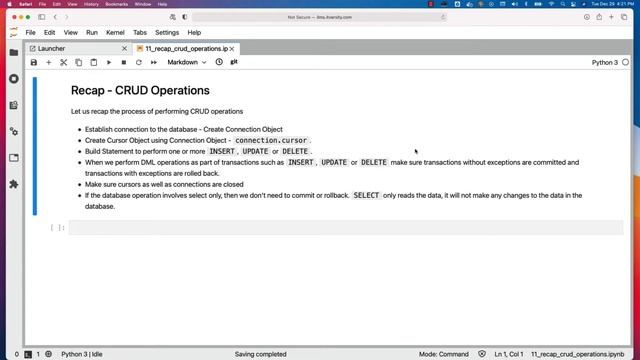Screen dimensions: 640x360
Task: Open the File Browser sidebar panel
Action: point(14,53)
